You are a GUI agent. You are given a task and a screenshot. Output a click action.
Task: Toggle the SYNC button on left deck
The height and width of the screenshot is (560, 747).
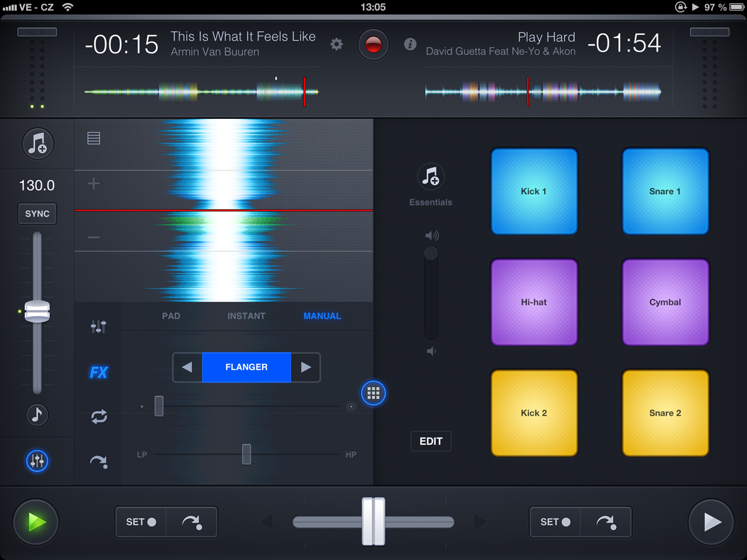click(x=37, y=213)
